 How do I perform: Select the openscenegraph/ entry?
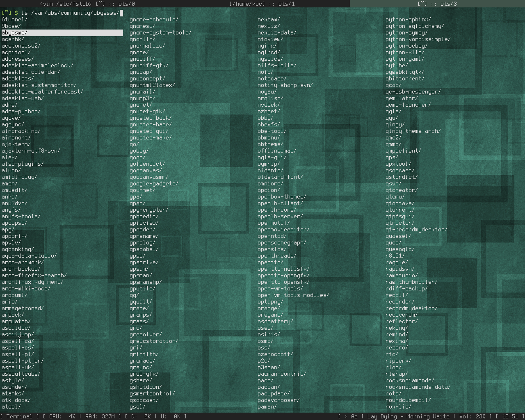(282, 242)
